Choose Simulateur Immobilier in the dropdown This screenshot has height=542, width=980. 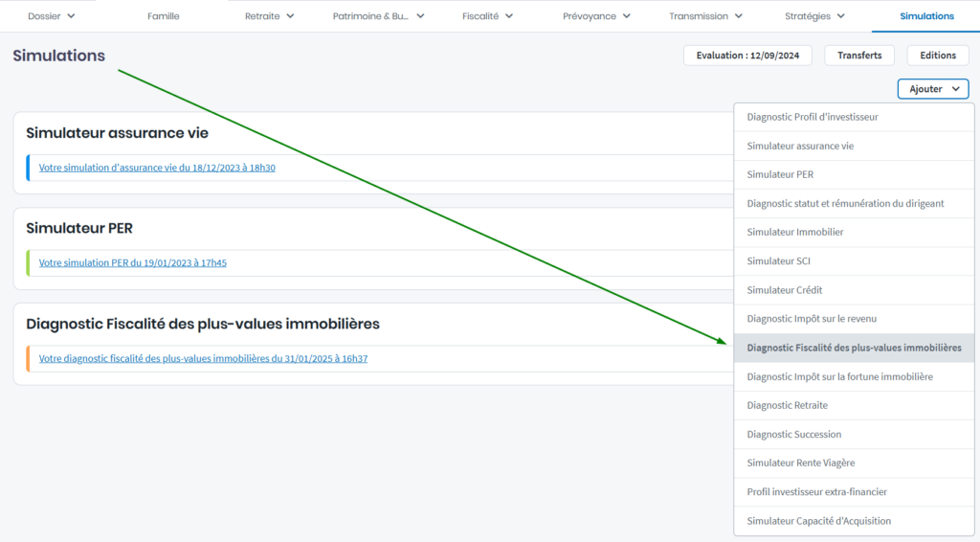tap(795, 232)
